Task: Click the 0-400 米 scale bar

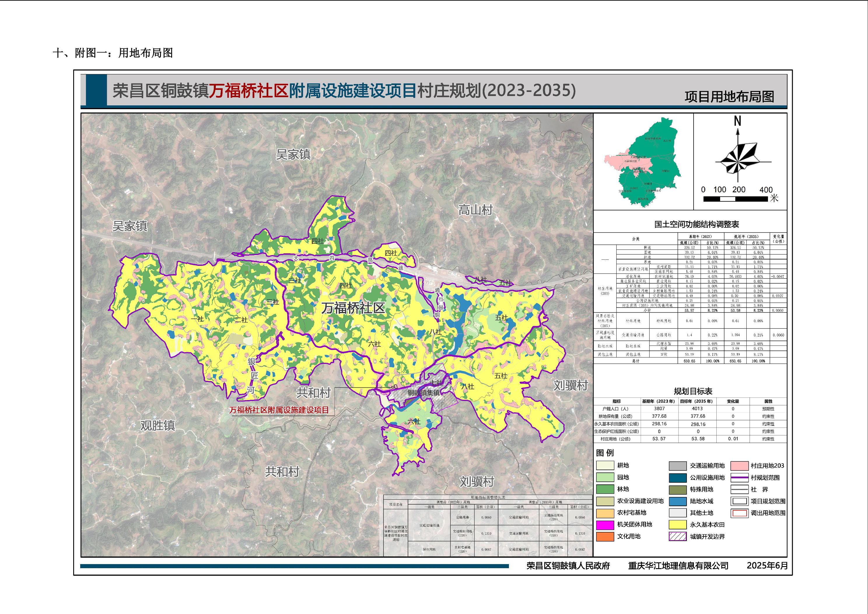Action: click(x=735, y=199)
